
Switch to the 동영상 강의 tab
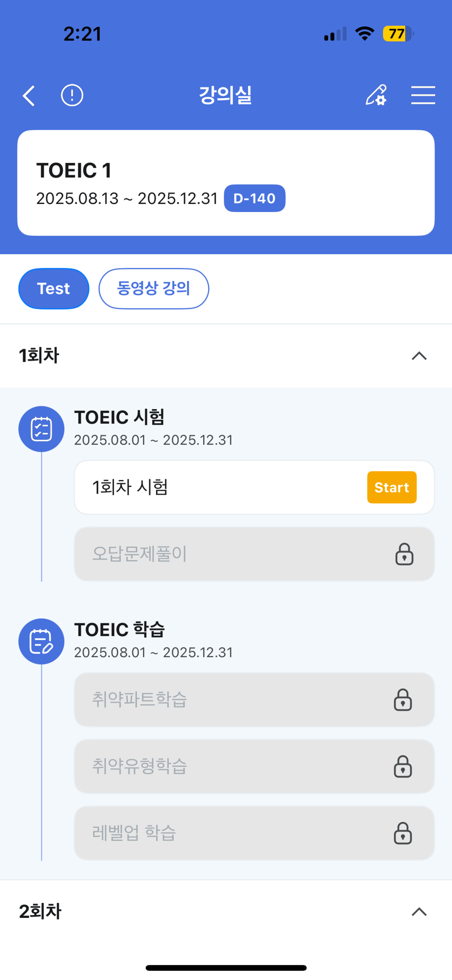154,288
